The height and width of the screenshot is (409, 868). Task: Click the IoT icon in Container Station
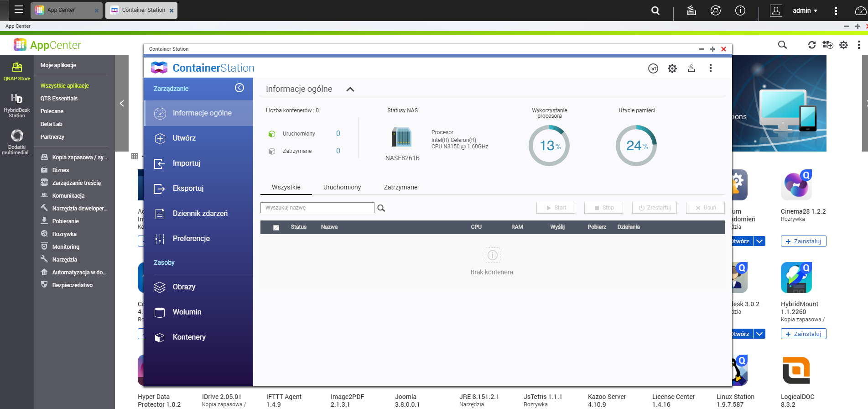[x=653, y=68]
